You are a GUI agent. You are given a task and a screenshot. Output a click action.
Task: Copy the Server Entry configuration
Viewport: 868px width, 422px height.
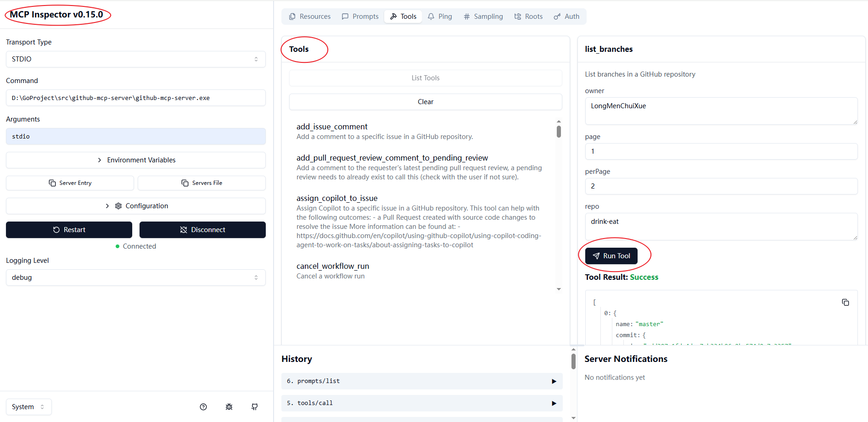70,183
